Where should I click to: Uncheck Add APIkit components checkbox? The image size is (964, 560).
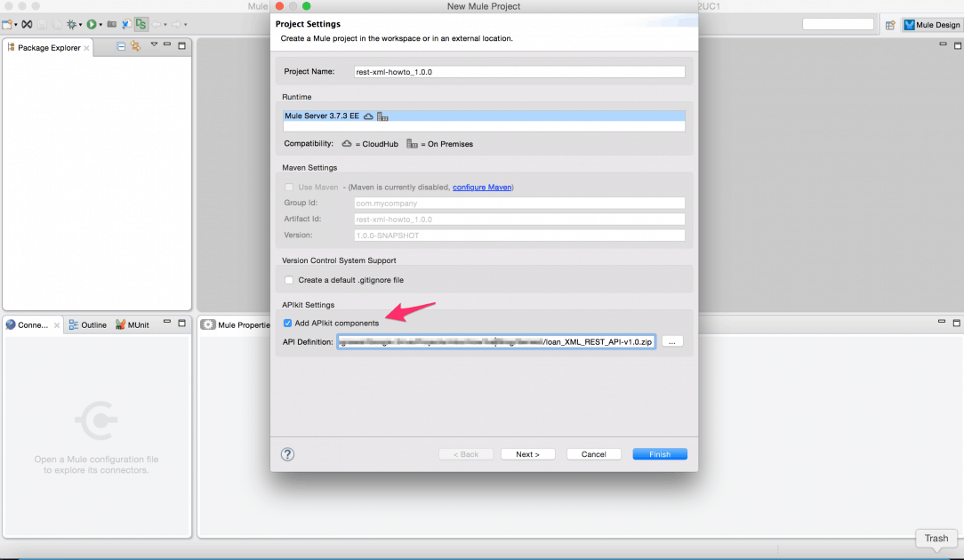(x=287, y=323)
